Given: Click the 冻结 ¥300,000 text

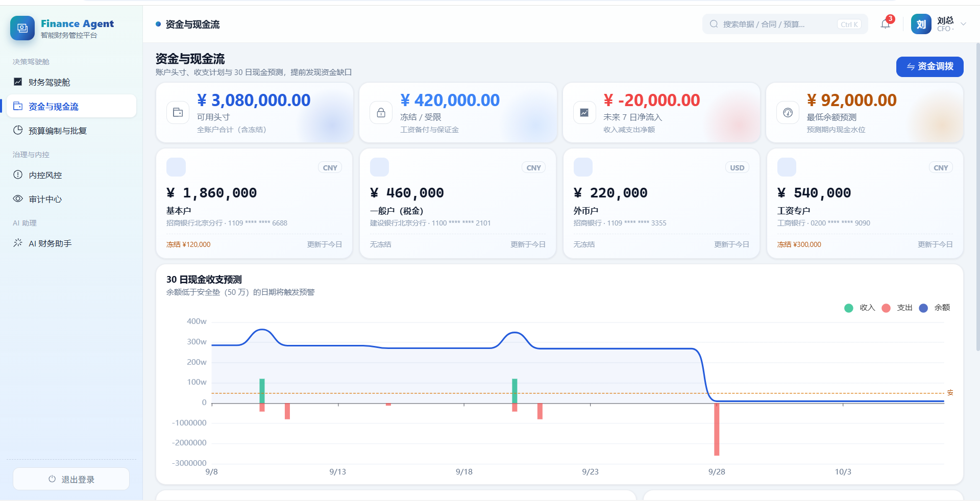Looking at the screenshot, I should tap(799, 244).
